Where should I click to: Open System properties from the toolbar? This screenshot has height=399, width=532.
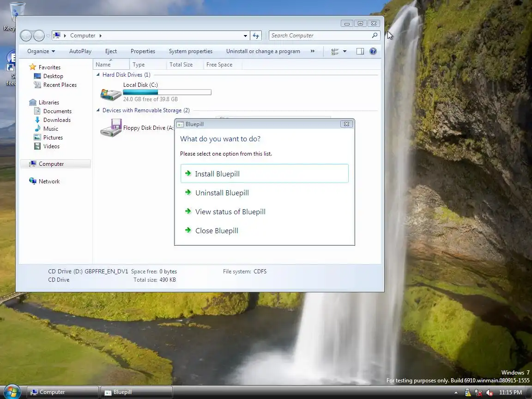pos(191,51)
